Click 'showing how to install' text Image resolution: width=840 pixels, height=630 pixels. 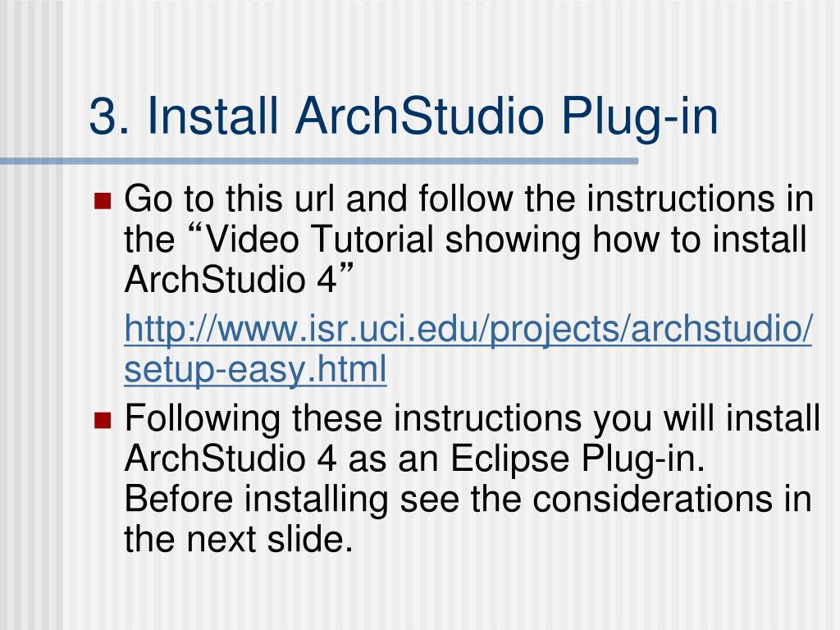tap(626, 239)
